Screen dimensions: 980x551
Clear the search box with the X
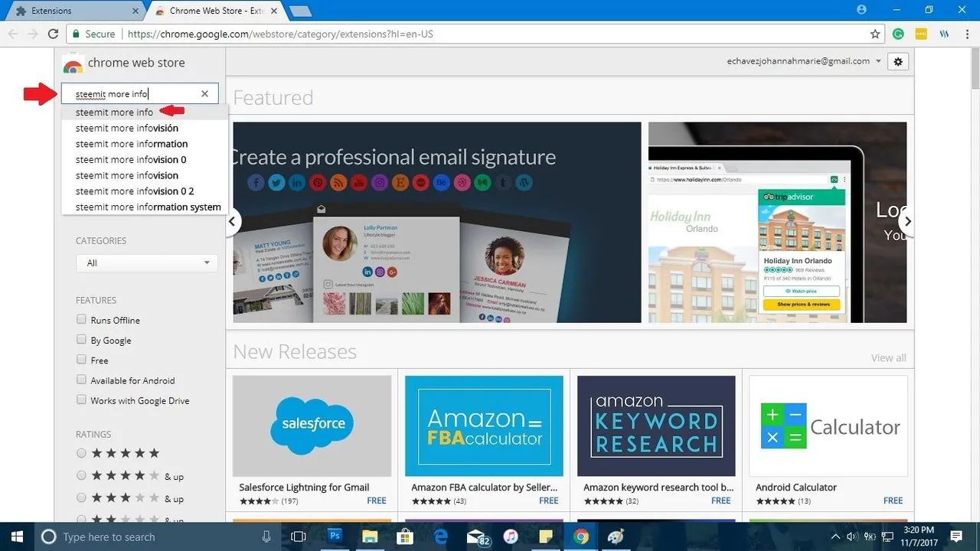204,93
